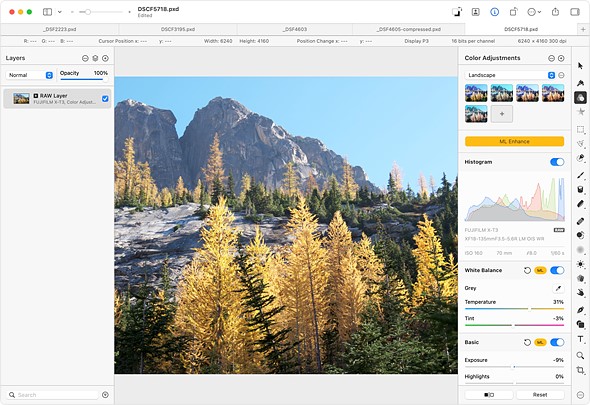Click the rotate/copy icon in top toolbar
The height and width of the screenshot is (405, 590).
click(513, 12)
